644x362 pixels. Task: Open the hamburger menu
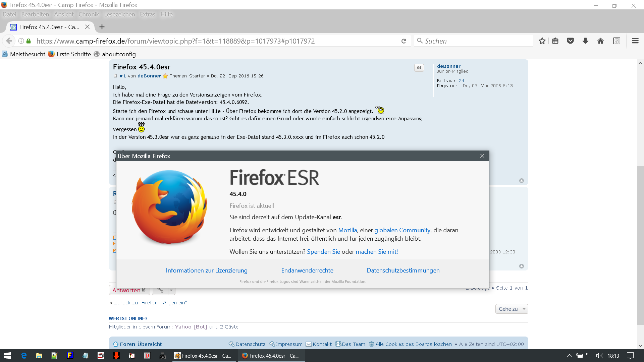tap(635, 41)
